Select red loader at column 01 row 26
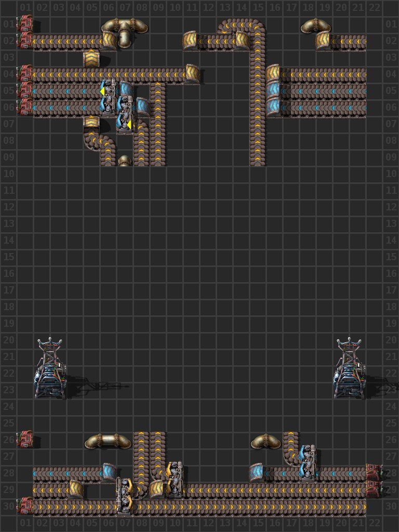 25,440
